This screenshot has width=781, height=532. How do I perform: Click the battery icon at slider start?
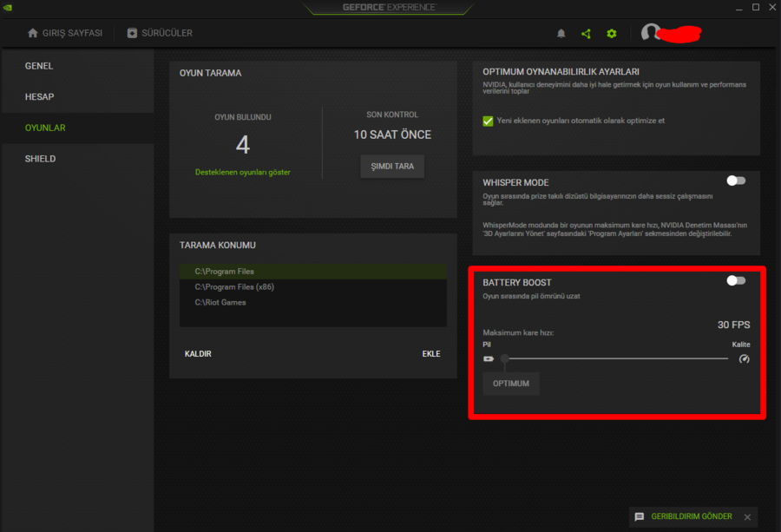tap(488, 358)
